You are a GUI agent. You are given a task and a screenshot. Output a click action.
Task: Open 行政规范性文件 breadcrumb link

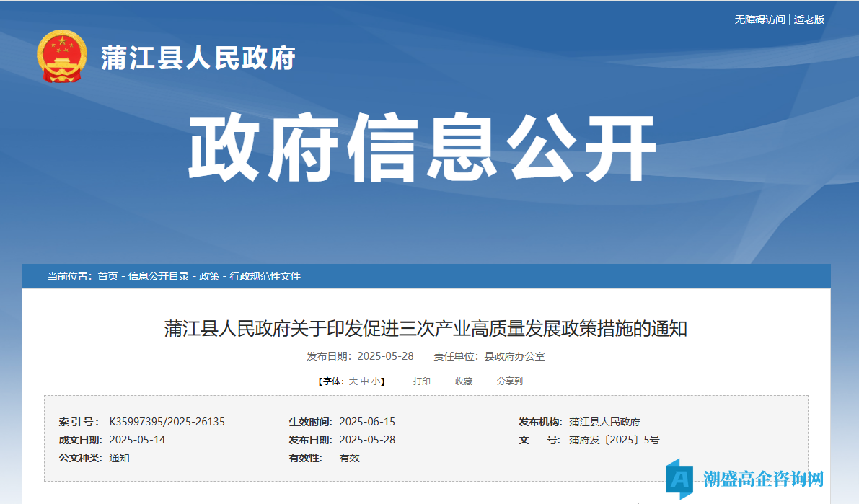265,276
